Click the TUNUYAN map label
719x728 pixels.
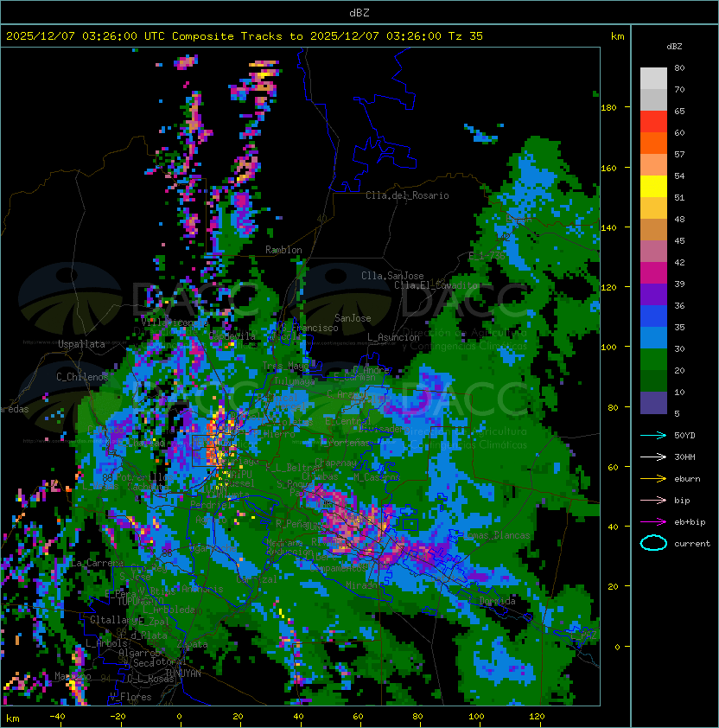click(183, 674)
